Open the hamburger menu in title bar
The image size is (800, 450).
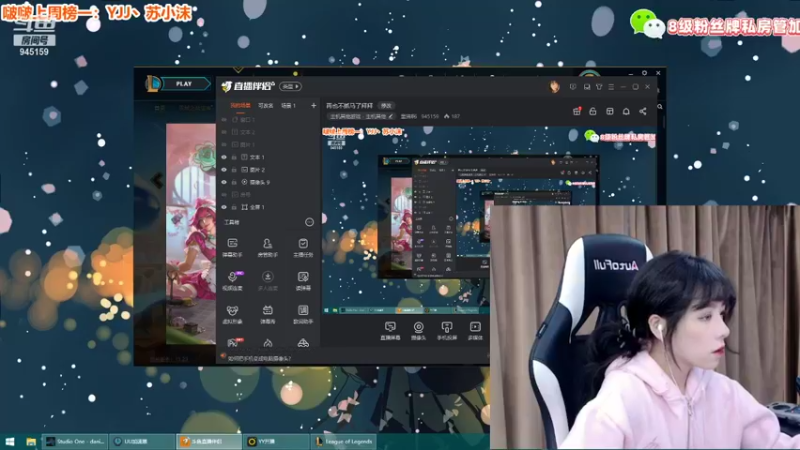tap(611, 87)
